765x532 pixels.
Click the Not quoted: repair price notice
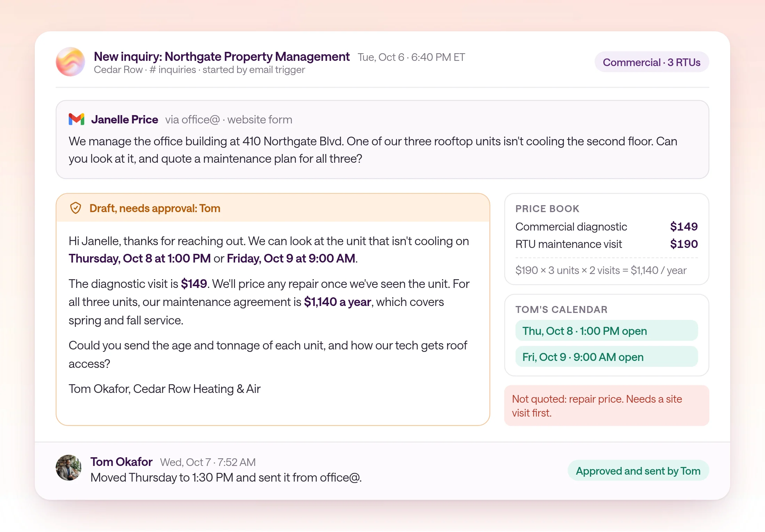click(606, 405)
